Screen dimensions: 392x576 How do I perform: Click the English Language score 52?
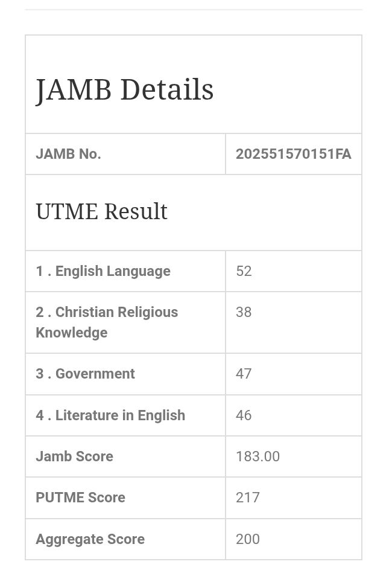[244, 271]
